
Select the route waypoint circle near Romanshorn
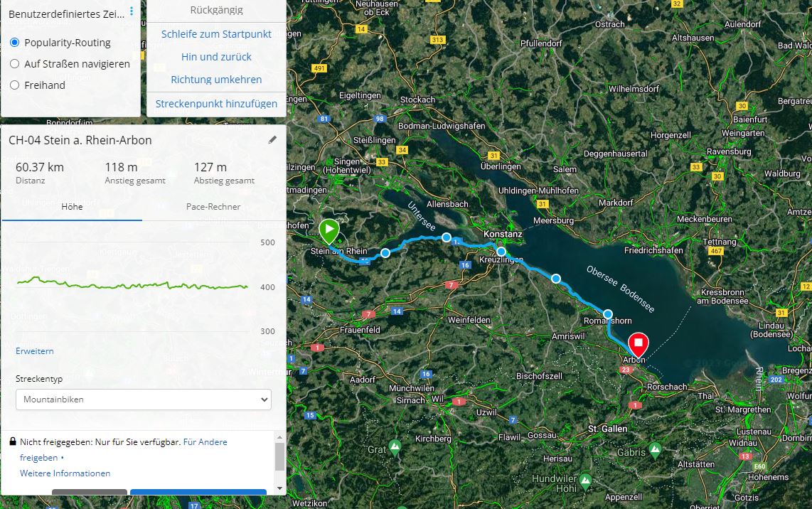[x=608, y=314]
